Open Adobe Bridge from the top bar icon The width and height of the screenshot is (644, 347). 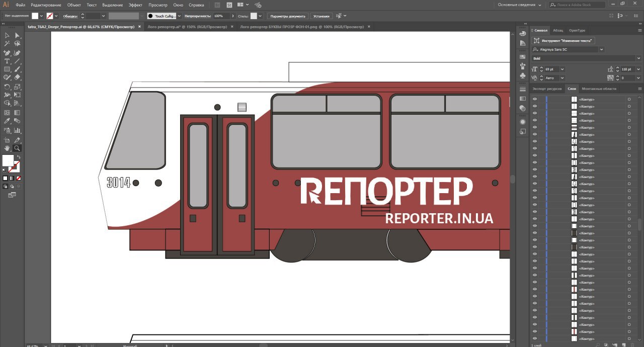(217, 5)
